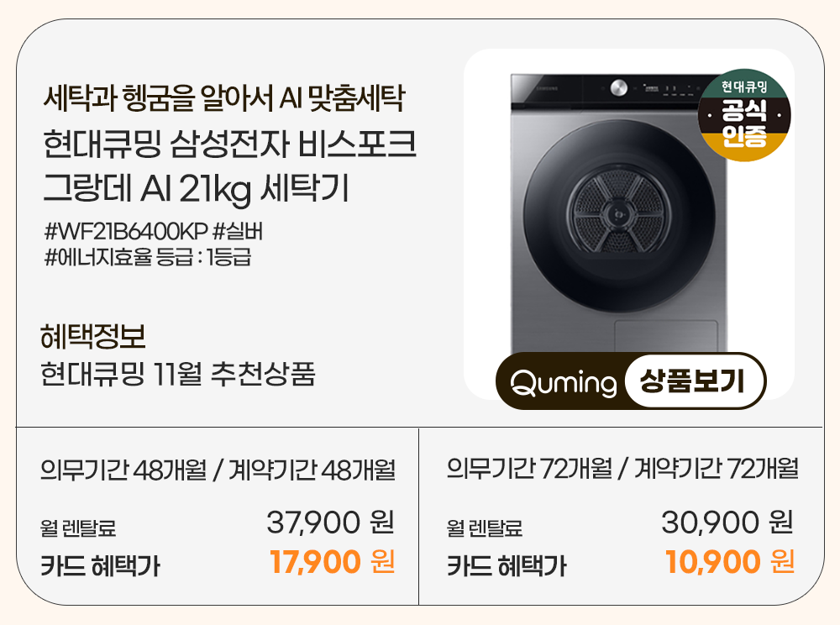The image size is (840, 625).
Task: Click the #WF21B6400KP model hashtag
Action: click(126, 231)
